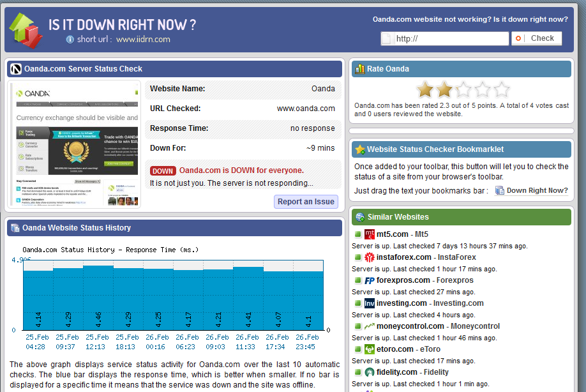Image resolution: width=586 pixels, height=392 pixels.
Task: Click the 26.Feb 11:33 chart bar
Action: (248, 298)
